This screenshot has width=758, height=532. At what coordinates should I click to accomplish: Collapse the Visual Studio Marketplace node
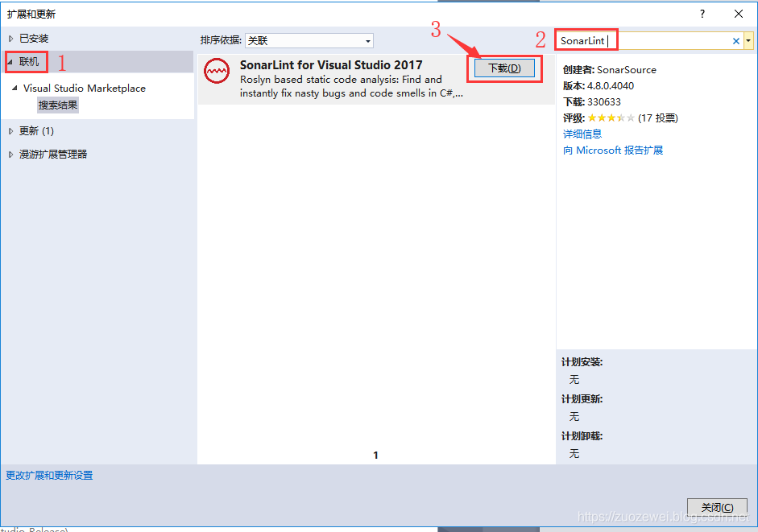14,88
